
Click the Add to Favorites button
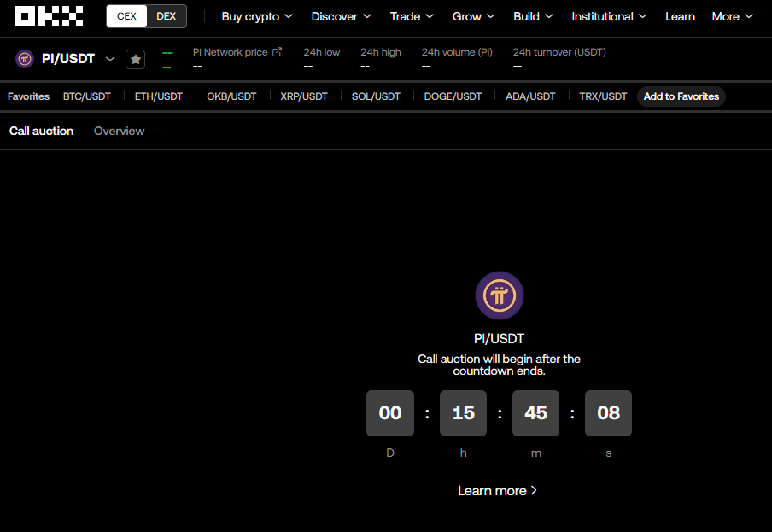(681, 96)
